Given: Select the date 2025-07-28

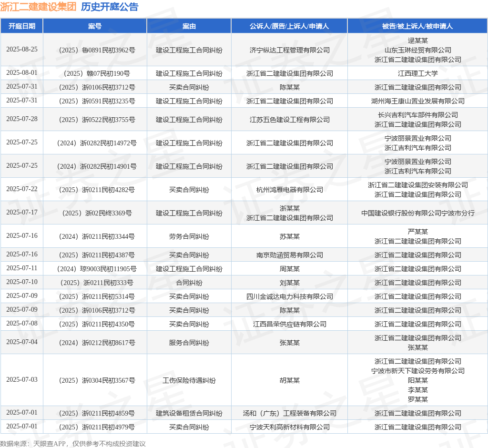Looking at the screenshot, I should coord(22,119).
